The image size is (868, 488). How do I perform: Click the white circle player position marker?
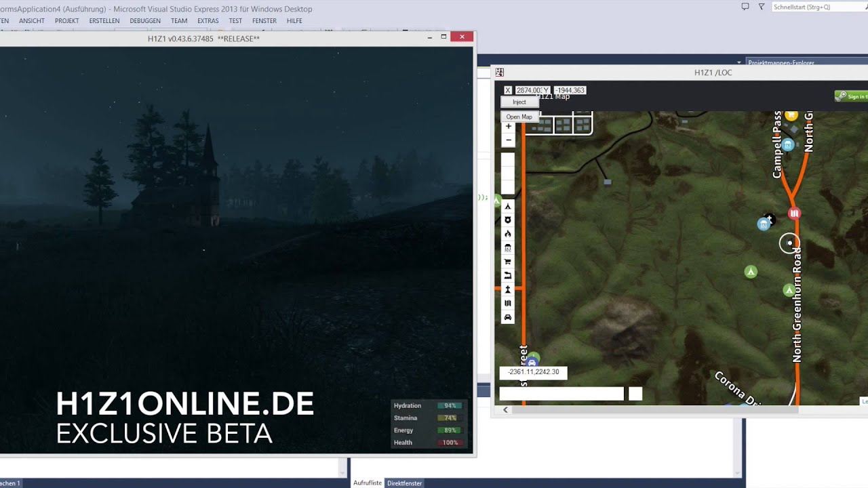[789, 243]
